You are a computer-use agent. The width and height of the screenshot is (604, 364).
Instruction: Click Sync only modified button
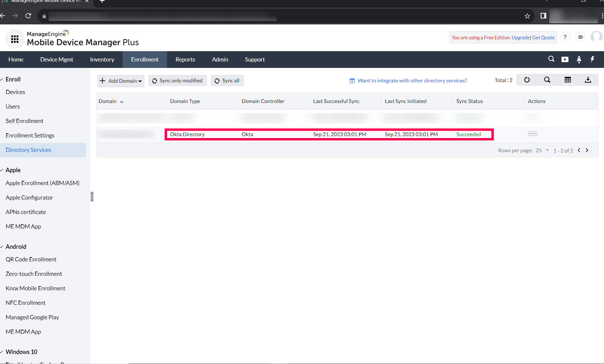click(177, 81)
